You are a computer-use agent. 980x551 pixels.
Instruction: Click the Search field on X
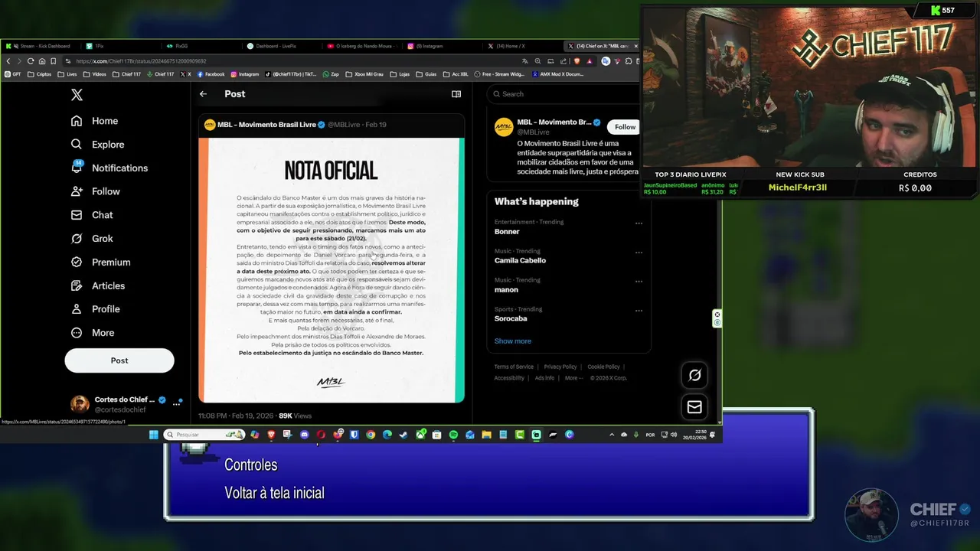click(x=565, y=94)
